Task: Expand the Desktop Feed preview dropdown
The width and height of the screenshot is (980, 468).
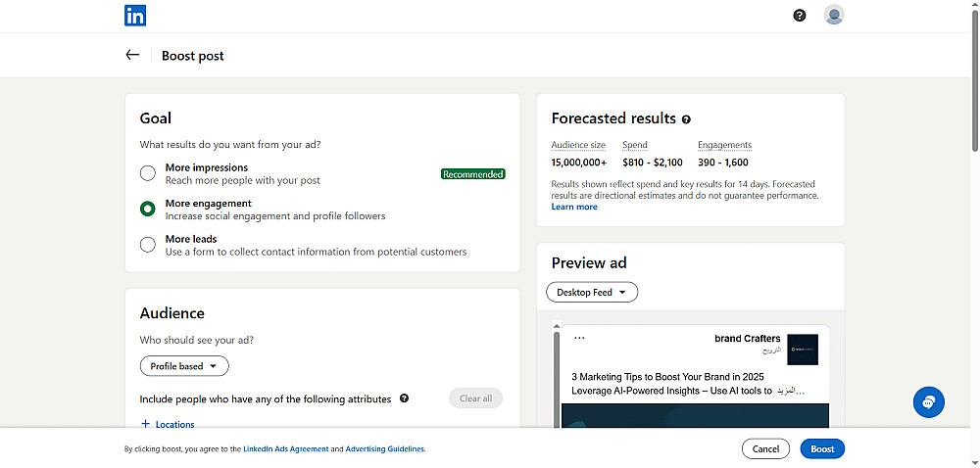Action: pyautogui.click(x=592, y=292)
